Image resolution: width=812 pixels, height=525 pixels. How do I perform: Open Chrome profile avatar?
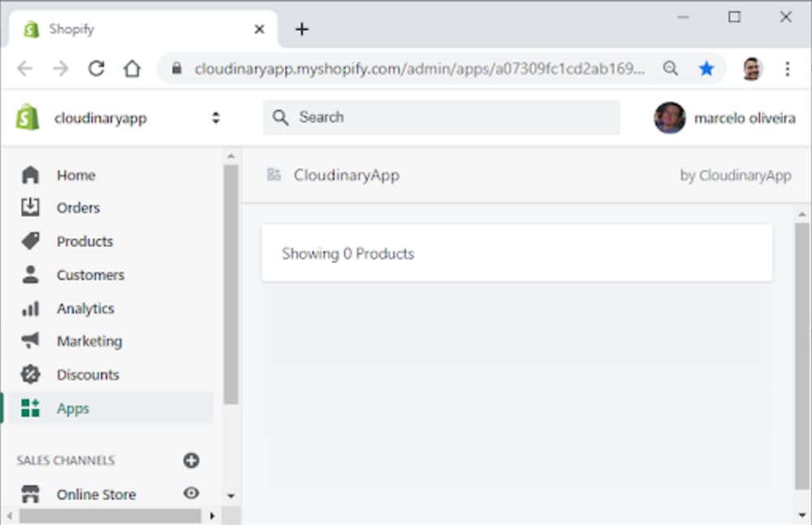point(751,68)
